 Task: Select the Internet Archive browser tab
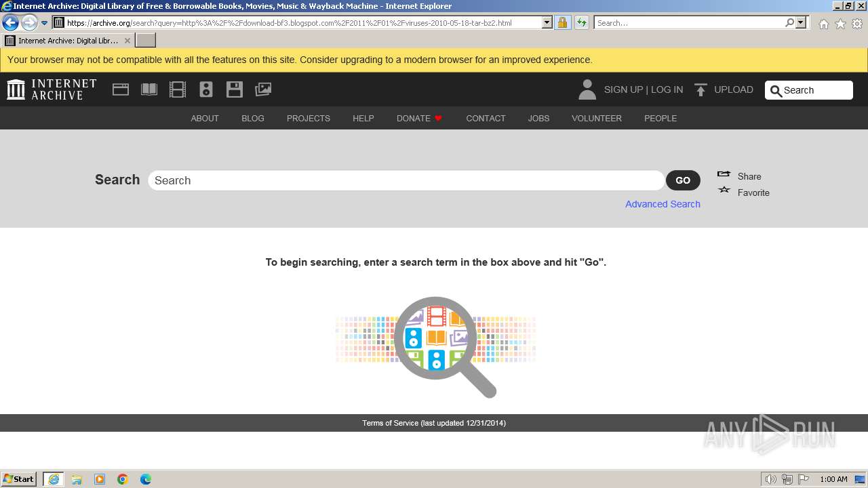(x=68, y=41)
